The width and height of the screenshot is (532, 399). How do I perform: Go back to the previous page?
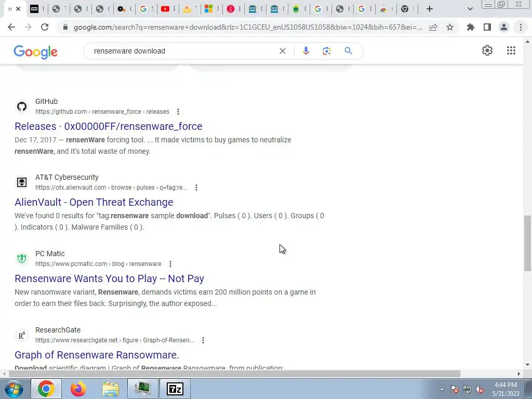click(x=11, y=27)
